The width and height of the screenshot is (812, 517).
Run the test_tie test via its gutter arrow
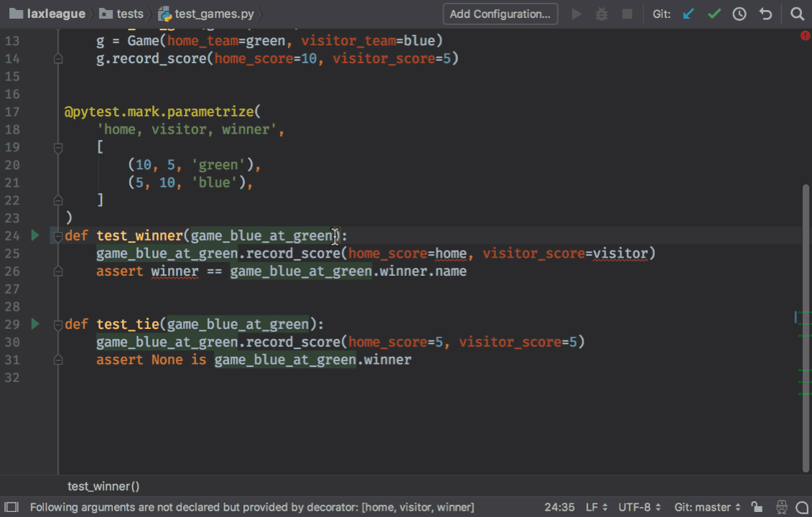tap(34, 324)
